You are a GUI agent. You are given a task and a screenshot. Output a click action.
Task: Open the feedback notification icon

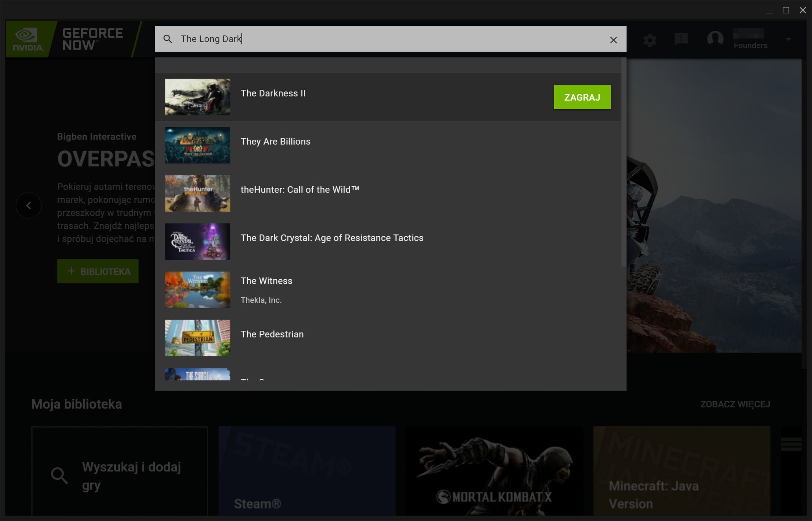pyautogui.click(x=681, y=39)
